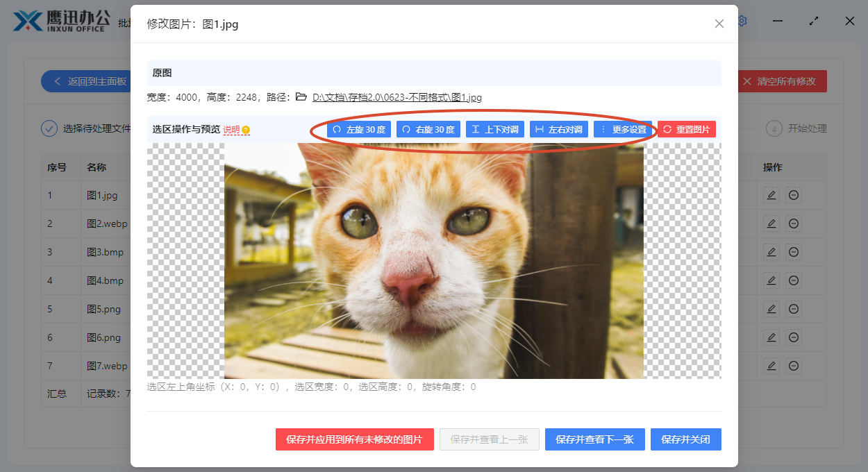The width and height of the screenshot is (868, 472).
Task: Click the 鹰迅办公 logo
Action: click(61, 21)
